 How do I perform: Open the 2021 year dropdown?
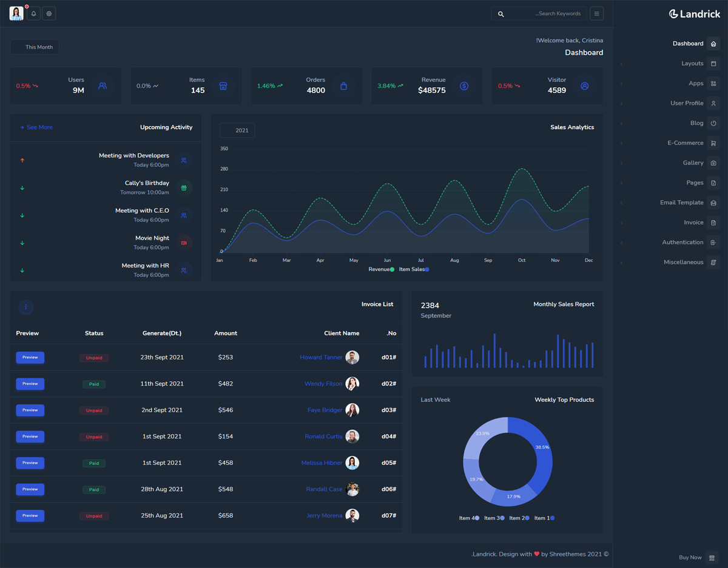(238, 130)
